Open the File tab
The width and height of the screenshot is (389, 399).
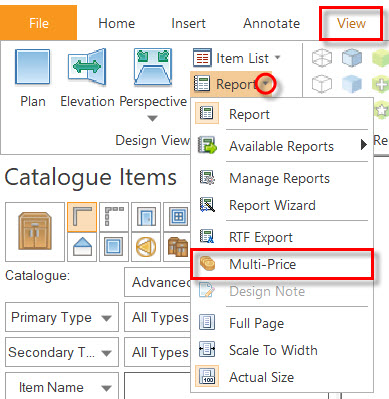[x=38, y=23]
